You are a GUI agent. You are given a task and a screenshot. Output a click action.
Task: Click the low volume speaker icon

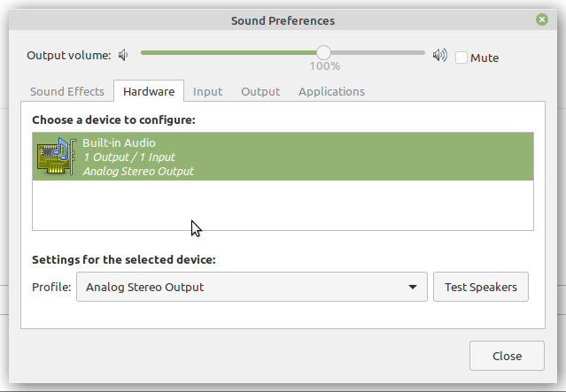pyautogui.click(x=123, y=55)
